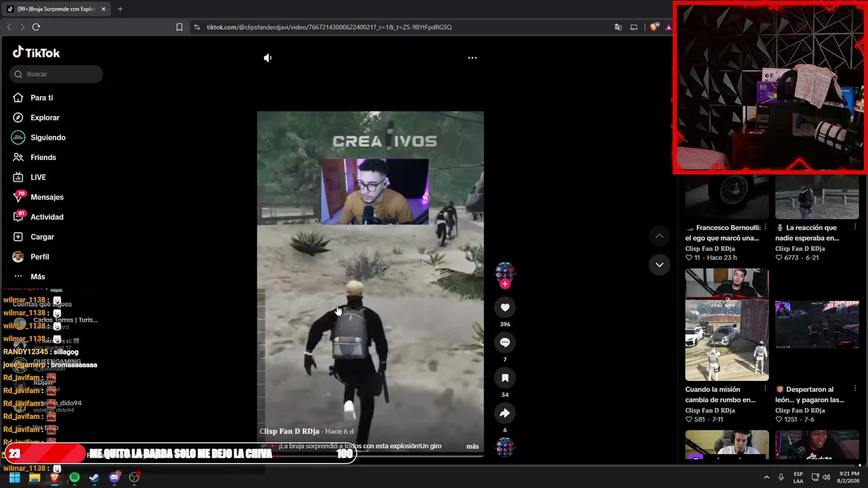
Task: Open a new browser tab
Action: 120,9
